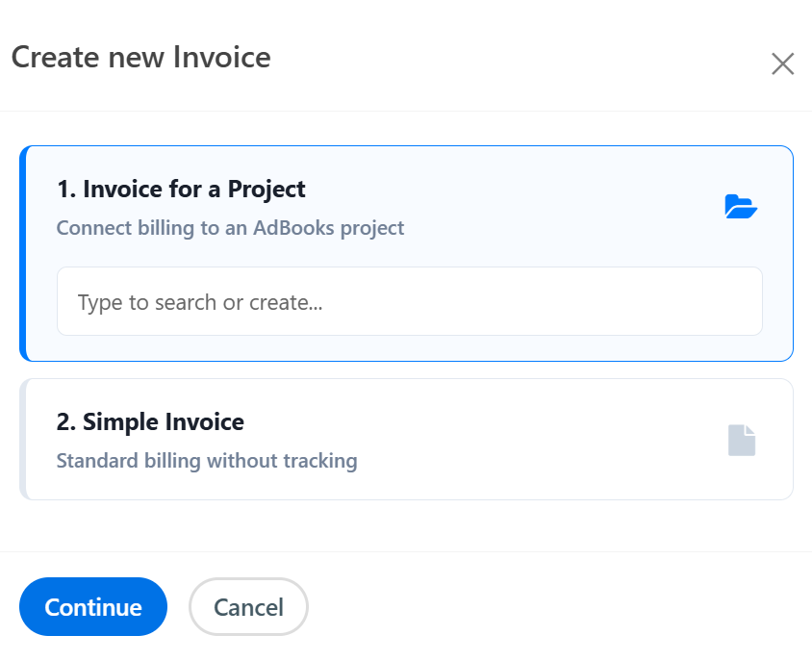Image resolution: width=812 pixels, height=661 pixels.
Task: Click the word "AdBooks" in the project description
Action: [x=292, y=229]
